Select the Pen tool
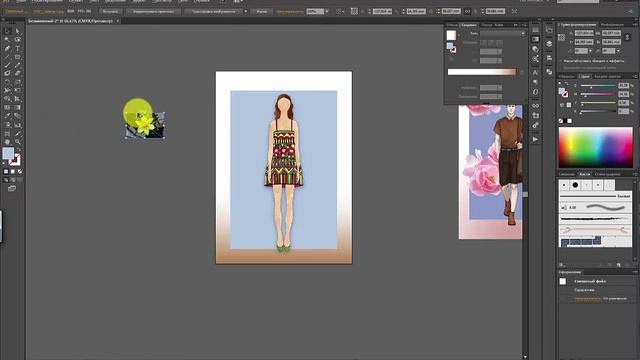640x360 pixels. click(7, 48)
